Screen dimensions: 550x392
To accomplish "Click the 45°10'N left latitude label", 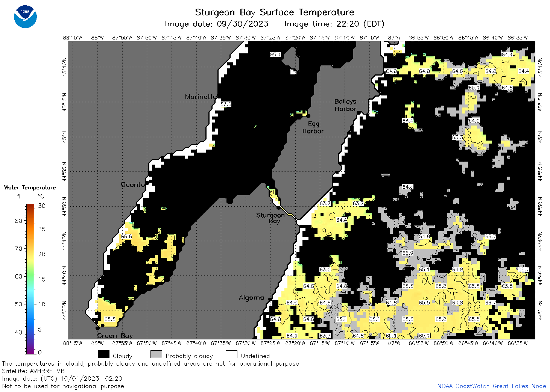I will 64,67.
